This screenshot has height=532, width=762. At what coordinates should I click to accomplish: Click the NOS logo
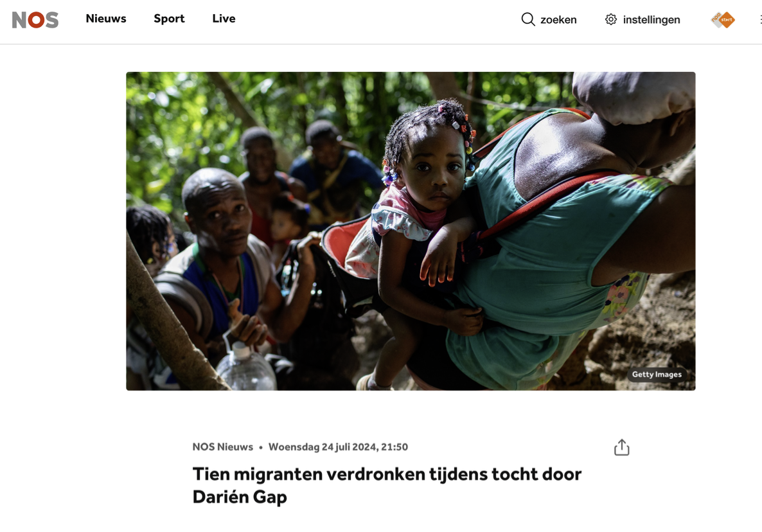coord(35,20)
